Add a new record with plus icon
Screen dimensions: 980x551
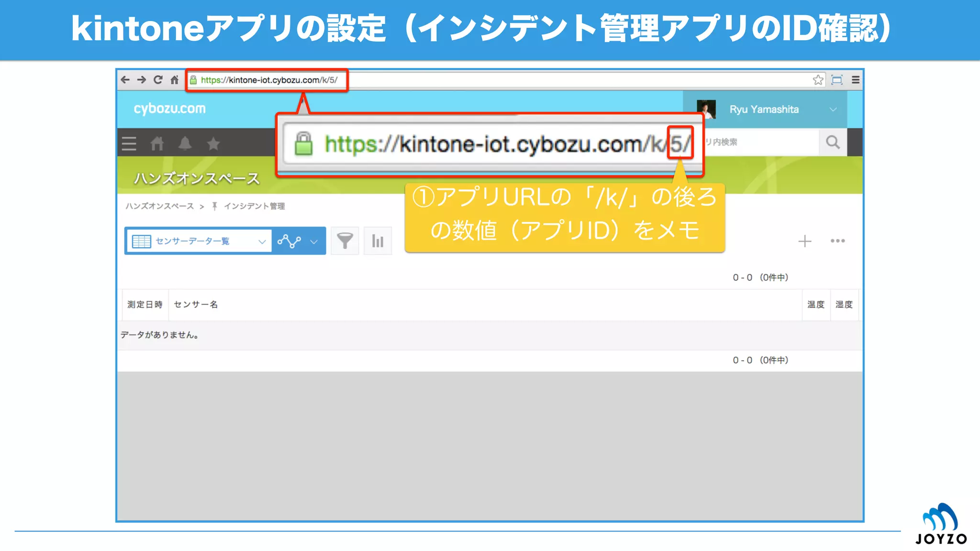[805, 241]
